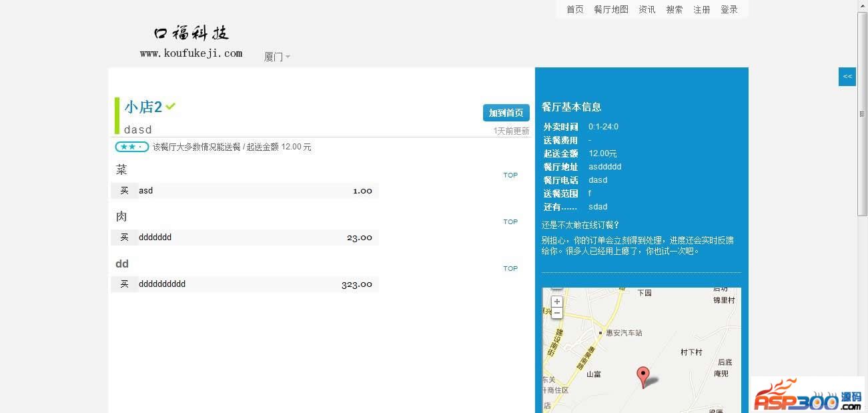Click TOP link next to 肉 category
Screen dimensions: 868x413
point(510,222)
